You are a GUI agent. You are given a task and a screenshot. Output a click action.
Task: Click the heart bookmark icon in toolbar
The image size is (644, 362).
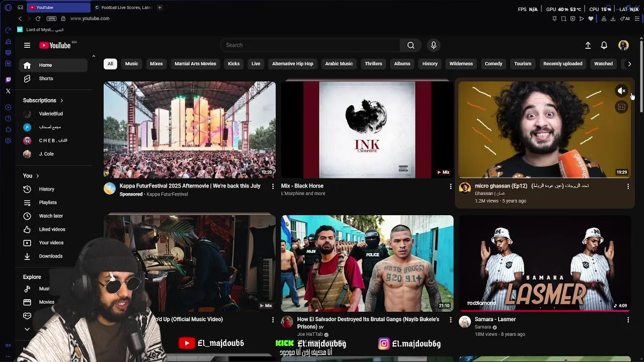click(591, 19)
